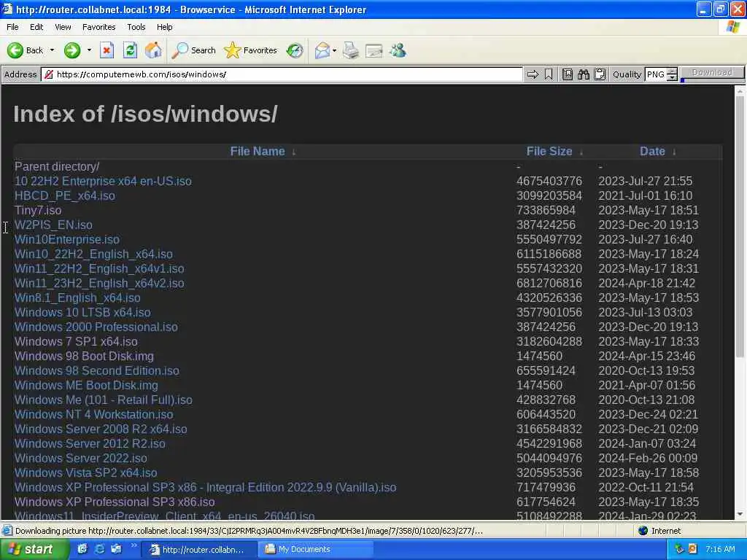Click Show Desktop quick launch icon
Screen dimensions: 747x560
tap(82, 549)
